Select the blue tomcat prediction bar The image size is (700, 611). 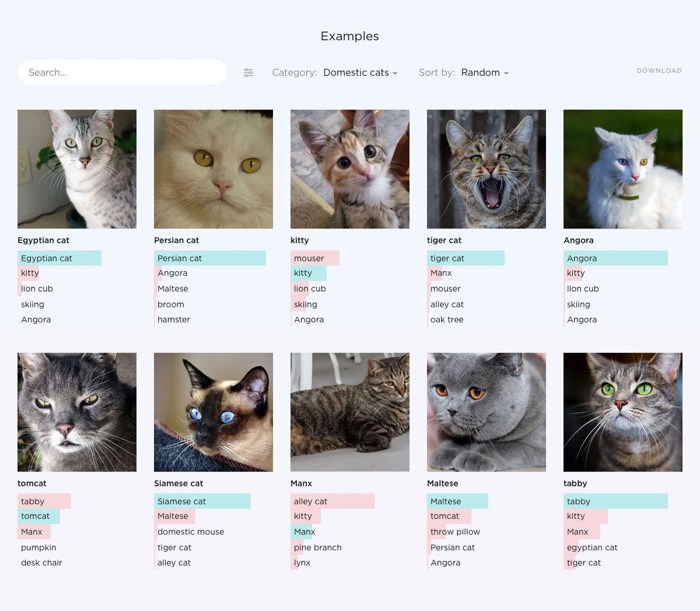[x=38, y=516]
